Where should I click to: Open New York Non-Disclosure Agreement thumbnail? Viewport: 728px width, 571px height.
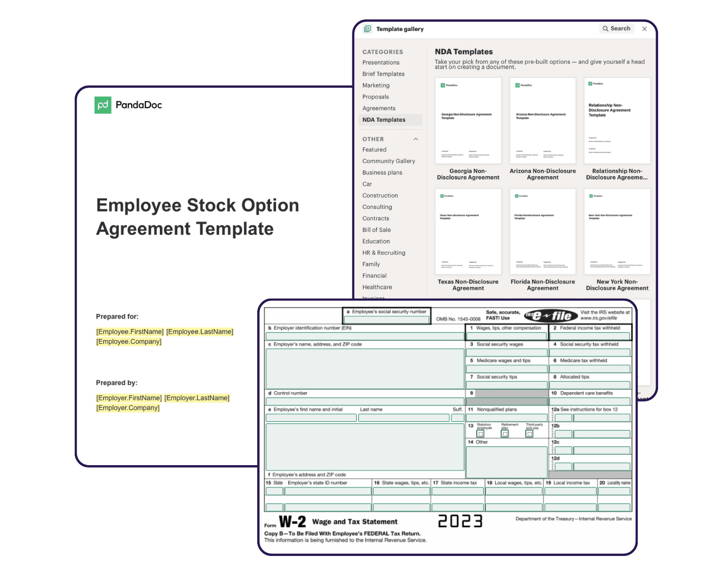tap(617, 232)
